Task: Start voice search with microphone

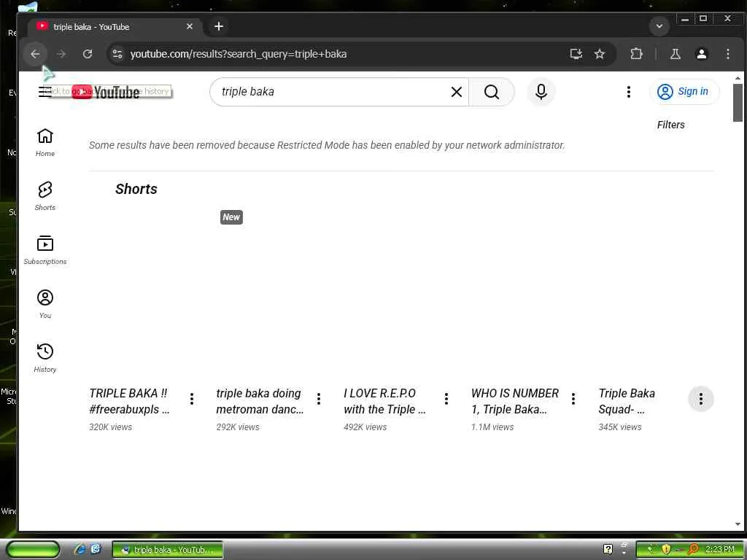Action: 541,92
